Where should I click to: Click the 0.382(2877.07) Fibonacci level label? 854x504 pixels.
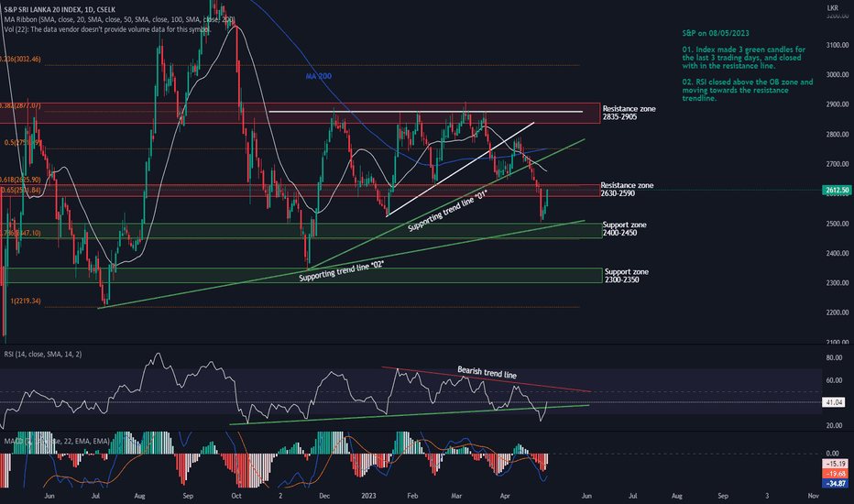click(x=20, y=105)
